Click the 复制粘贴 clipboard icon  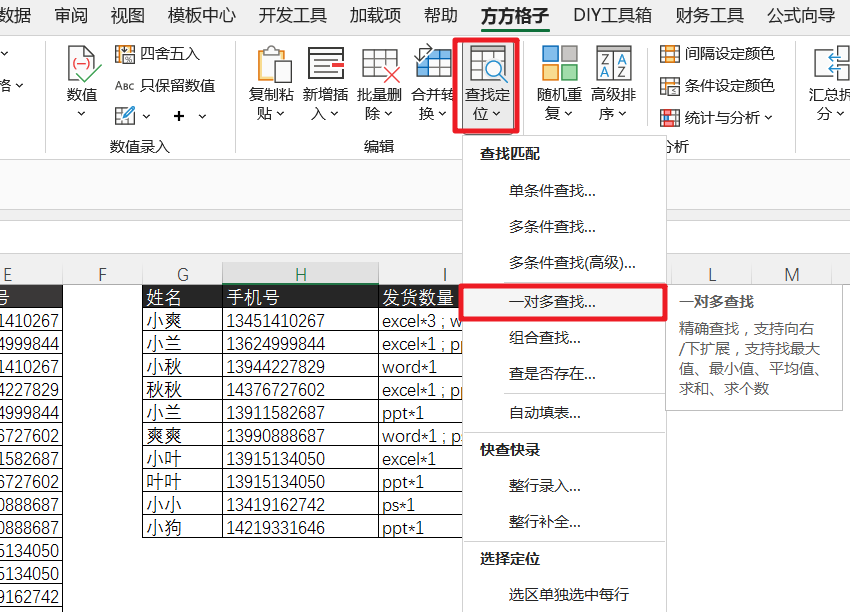click(273, 64)
